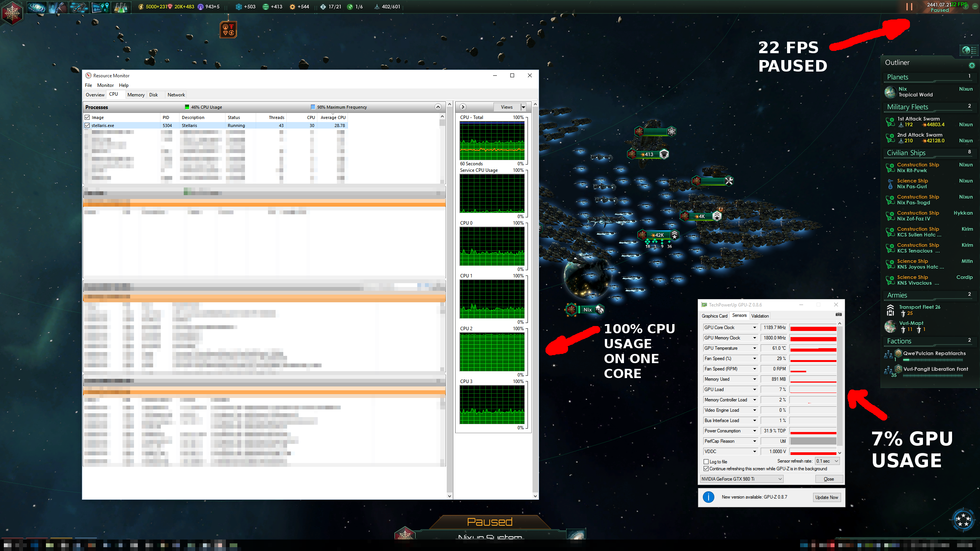Switch to the Memory tab in Resource Monitor
This screenshot has height=551, width=980.
pyautogui.click(x=136, y=95)
